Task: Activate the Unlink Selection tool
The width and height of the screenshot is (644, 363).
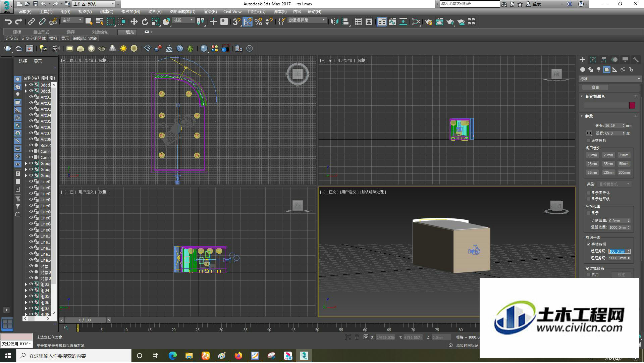Action: click(42, 22)
